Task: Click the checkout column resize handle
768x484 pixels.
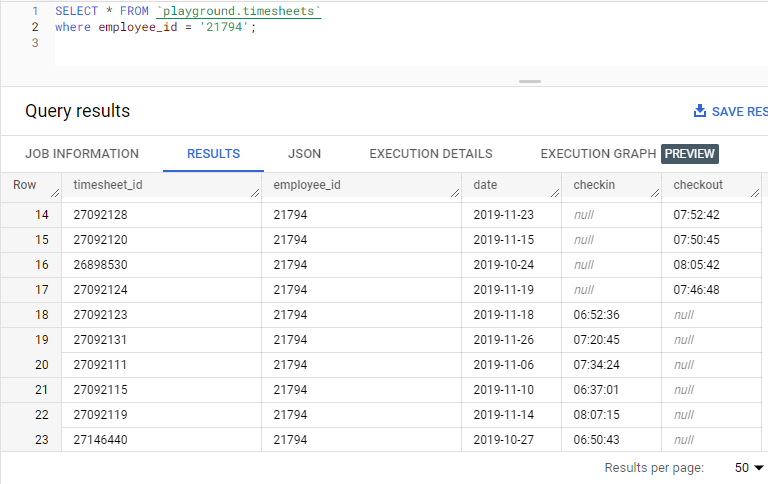Action: coord(755,194)
